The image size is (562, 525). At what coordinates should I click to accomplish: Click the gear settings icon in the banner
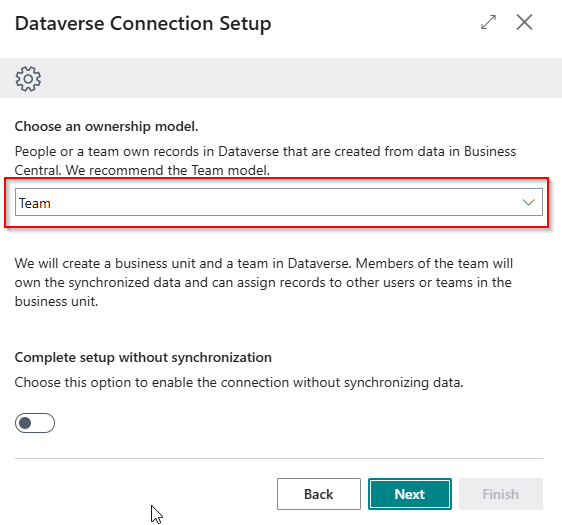pos(28,78)
